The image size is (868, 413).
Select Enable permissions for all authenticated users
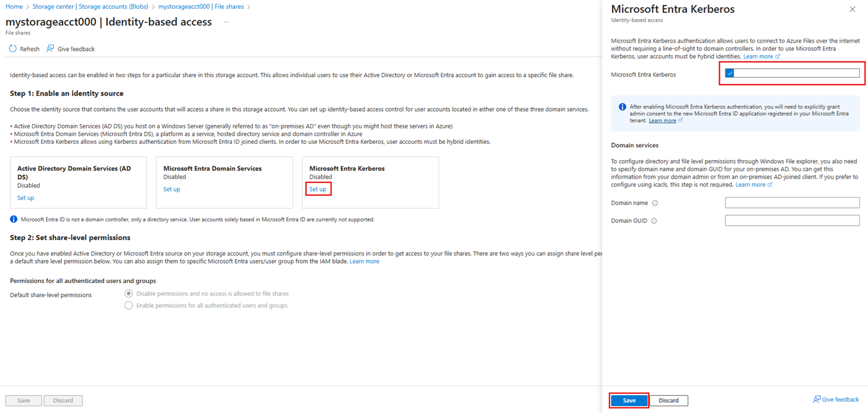click(x=129, y=306)
